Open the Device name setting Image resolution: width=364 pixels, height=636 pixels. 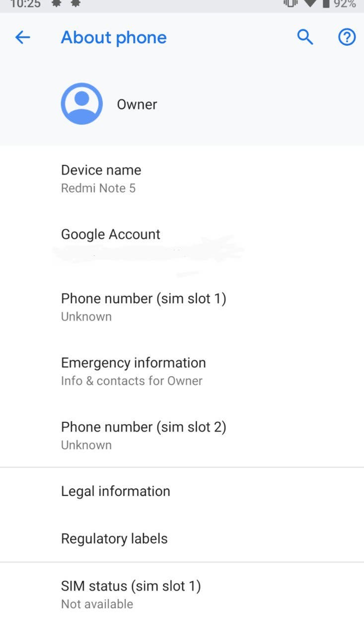click(x=182, y=178)
